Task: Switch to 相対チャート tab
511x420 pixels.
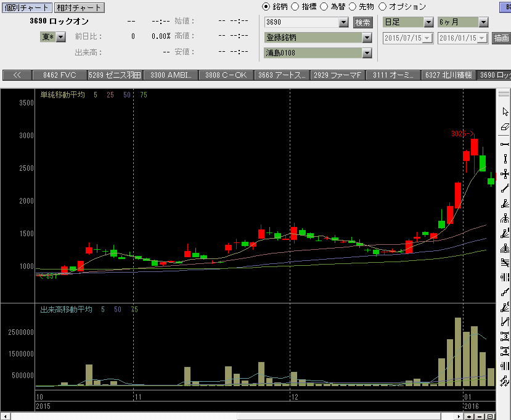Action: point(79,7)
